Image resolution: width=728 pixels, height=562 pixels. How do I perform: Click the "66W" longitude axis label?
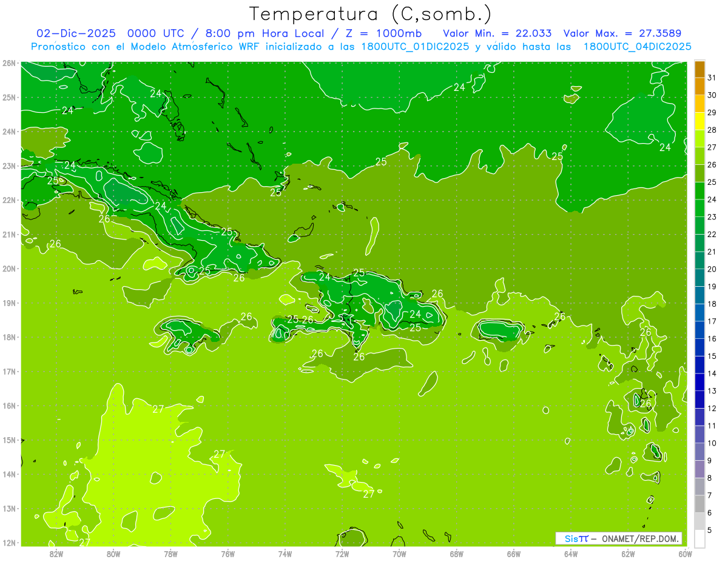click(514, 553)
